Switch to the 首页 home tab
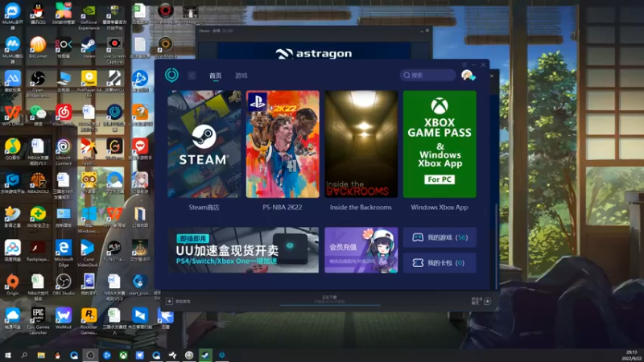Screen dimensions: 644x362 [x=215, y=76]
